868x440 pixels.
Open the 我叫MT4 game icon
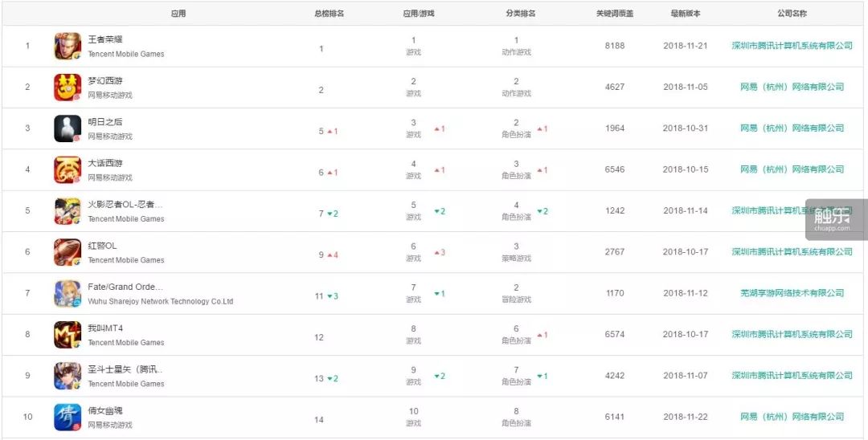coord(68,335)
